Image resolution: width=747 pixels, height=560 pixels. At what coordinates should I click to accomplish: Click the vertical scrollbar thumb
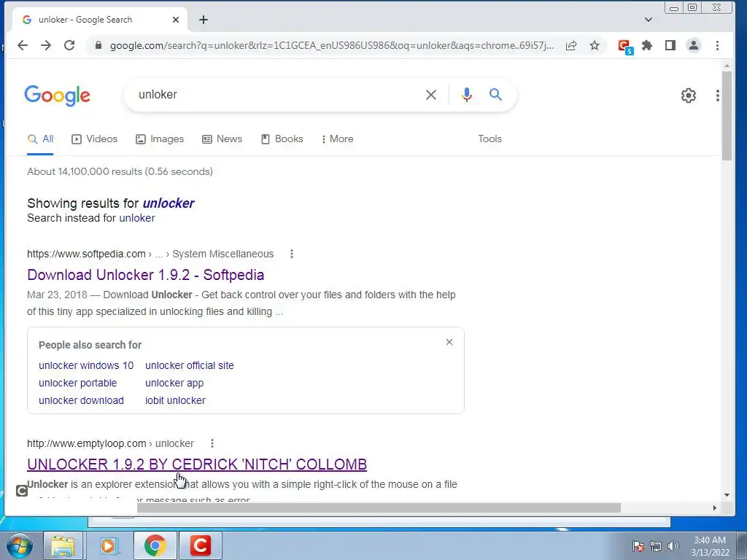click(x=727, y=116)
